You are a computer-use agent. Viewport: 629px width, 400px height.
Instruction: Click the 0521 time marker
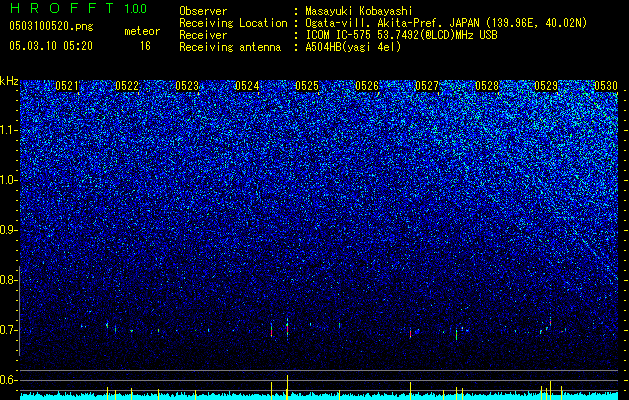click(x=67, y=86)
